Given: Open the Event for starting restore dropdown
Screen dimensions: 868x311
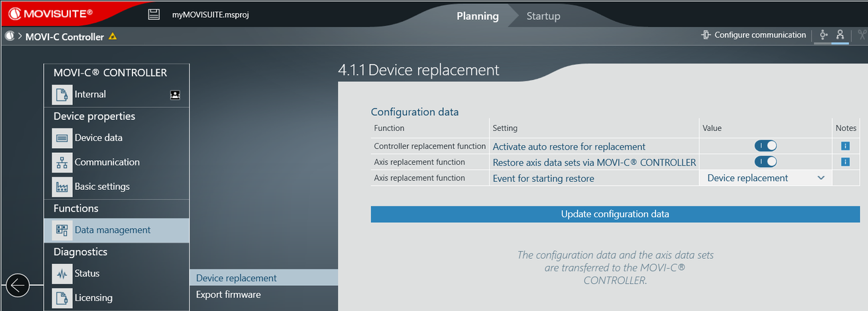Looking at the screenshot, I should click(x=765, y=178).
